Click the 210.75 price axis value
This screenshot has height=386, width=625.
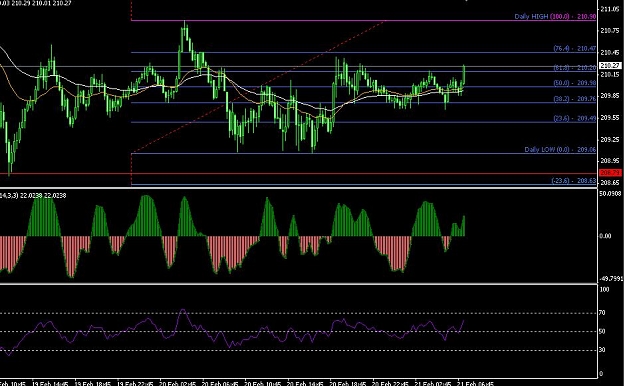click(610, 31)
